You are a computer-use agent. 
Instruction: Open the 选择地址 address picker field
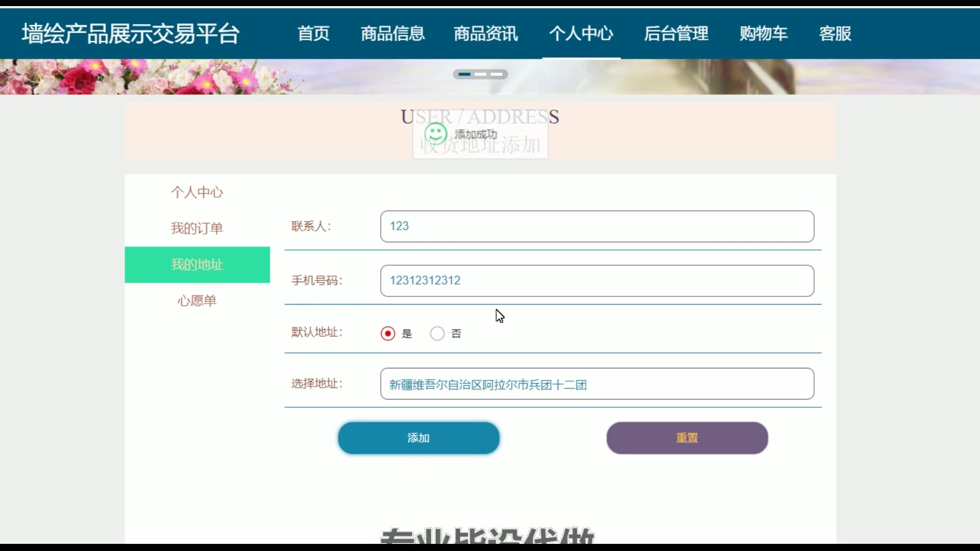coord(597,384)
